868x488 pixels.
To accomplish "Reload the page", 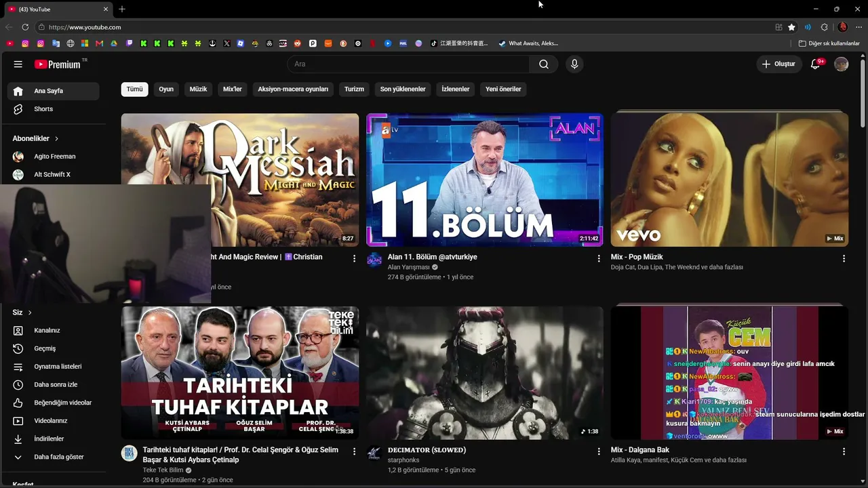I will [25, 27].
